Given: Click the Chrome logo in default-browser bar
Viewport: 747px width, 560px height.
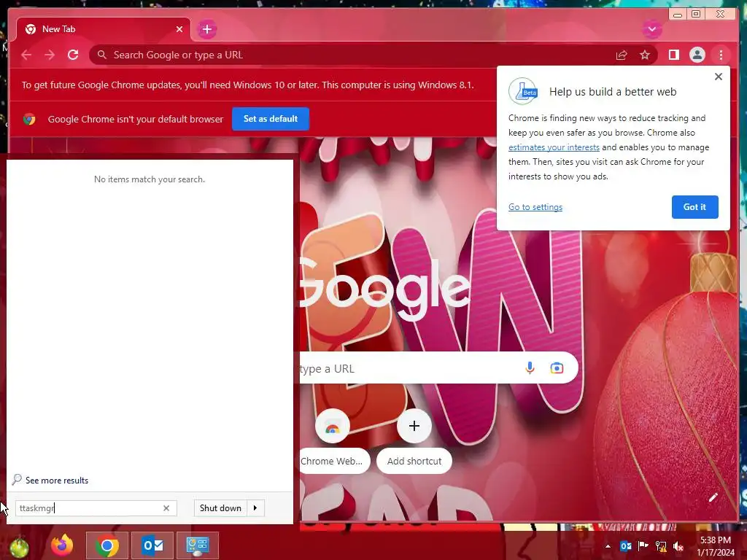Looking at the screenshot, I should tap(29, 119).
